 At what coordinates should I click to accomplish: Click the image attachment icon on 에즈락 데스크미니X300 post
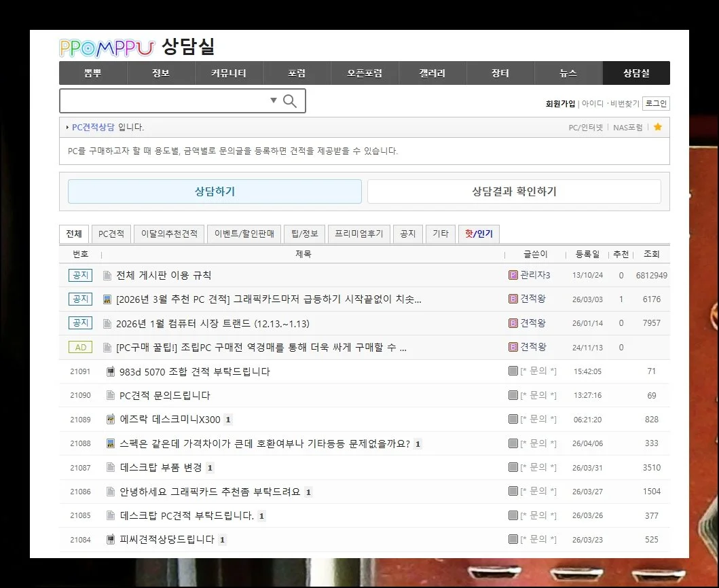(x=110, y=420)
